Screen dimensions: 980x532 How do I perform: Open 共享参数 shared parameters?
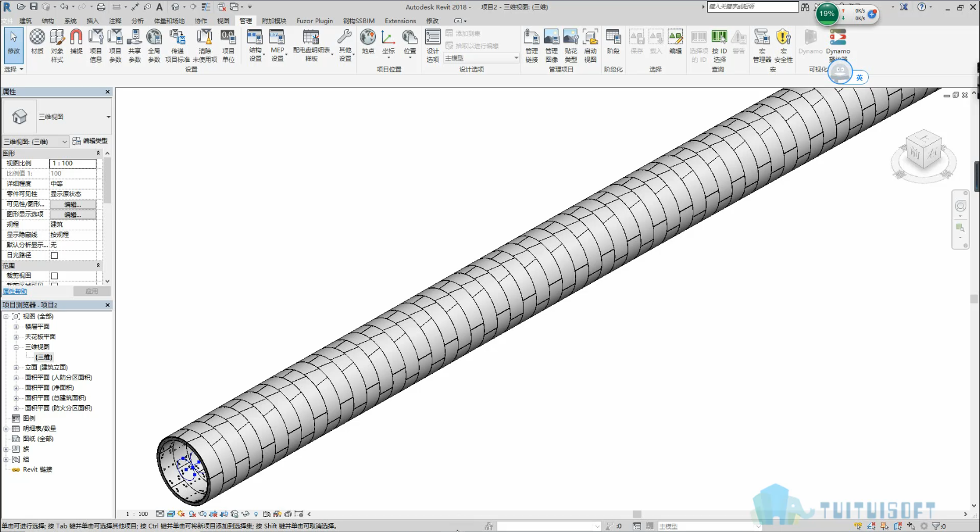point(135,46)
